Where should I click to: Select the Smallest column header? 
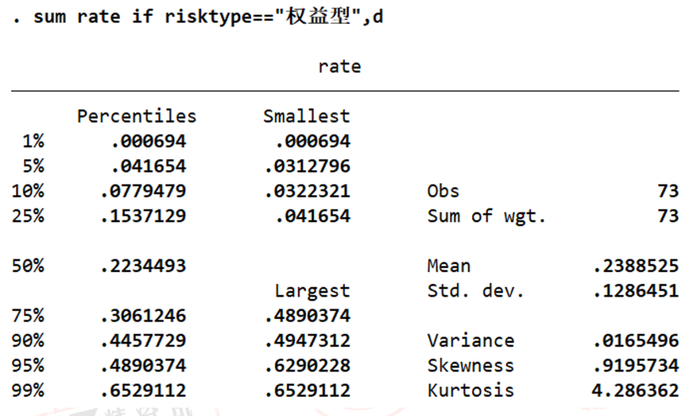(x=306, y=116)
